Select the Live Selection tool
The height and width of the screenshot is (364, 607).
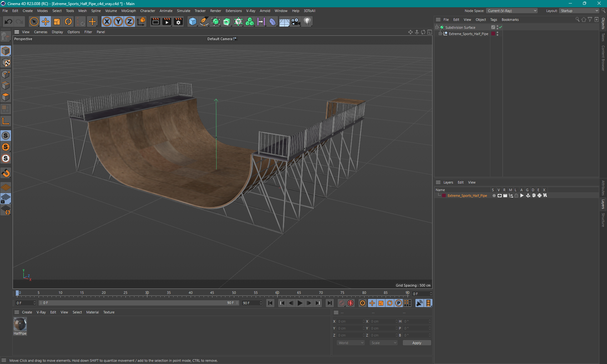(x=34, y=21)
